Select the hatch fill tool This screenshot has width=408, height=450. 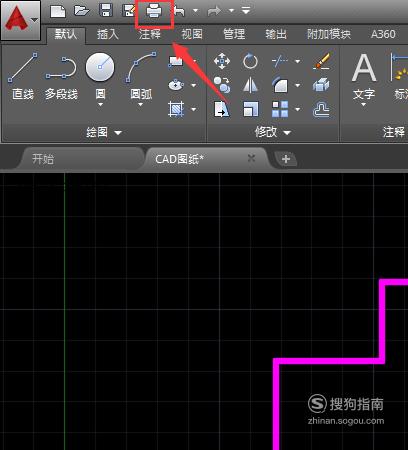[176, 109]
